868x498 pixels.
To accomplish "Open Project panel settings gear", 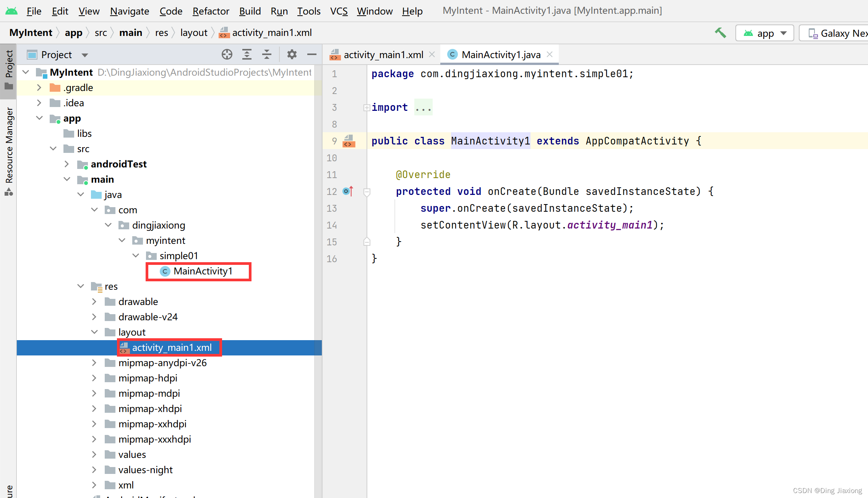I will click(292, 55).
